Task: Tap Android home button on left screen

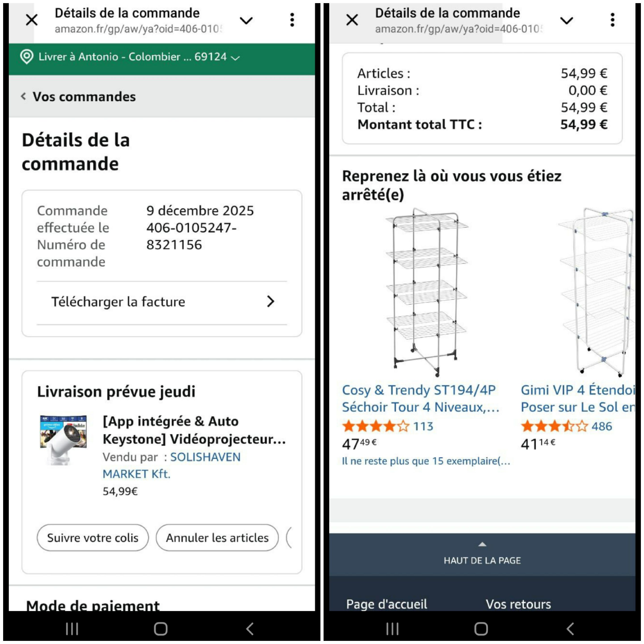Action: (x=161, y=629)
